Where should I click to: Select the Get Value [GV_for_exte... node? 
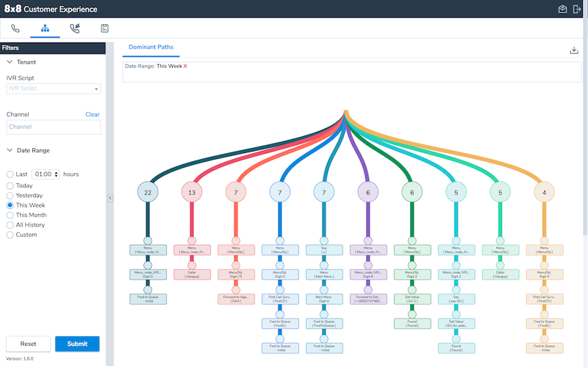pyautogui.click(x=456, y=323)
